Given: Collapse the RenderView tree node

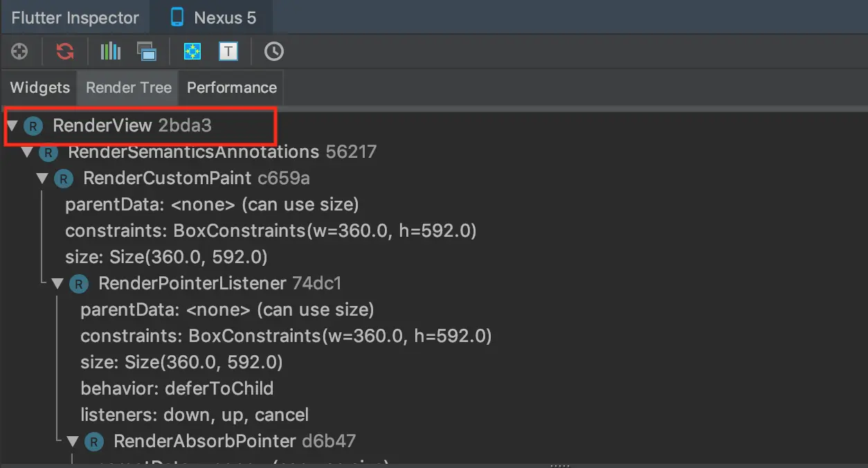Looking at the screenshot, I should coord(12,125).
